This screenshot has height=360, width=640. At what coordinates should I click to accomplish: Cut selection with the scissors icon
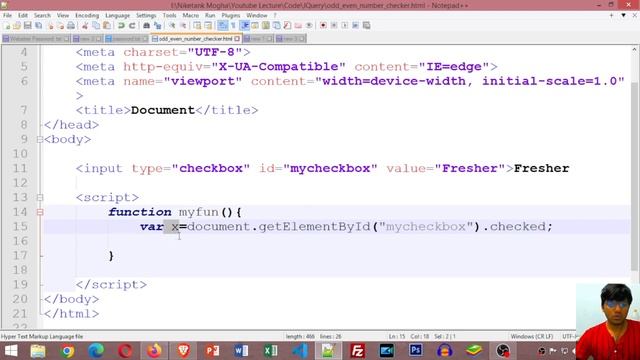tap(85, 25)
